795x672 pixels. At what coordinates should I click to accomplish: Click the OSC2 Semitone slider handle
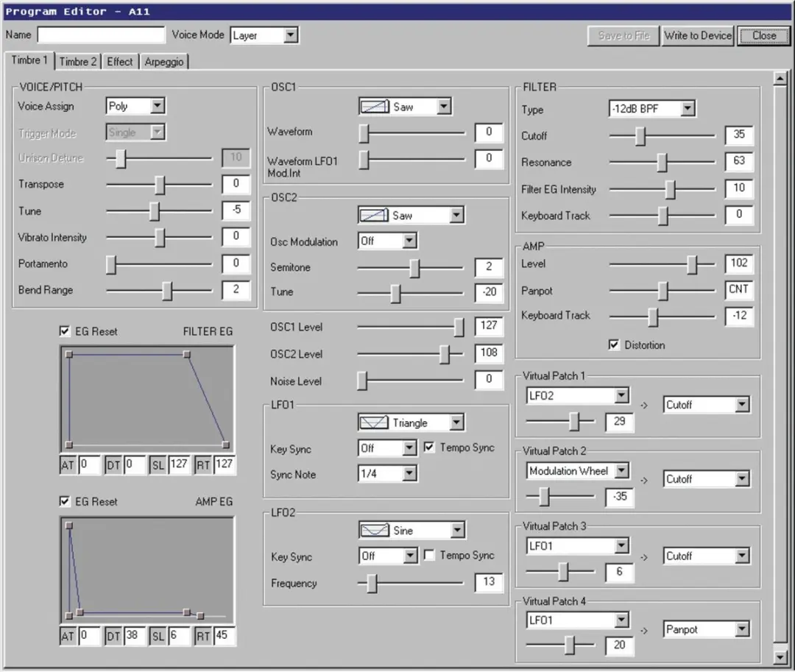coord(414,268)
